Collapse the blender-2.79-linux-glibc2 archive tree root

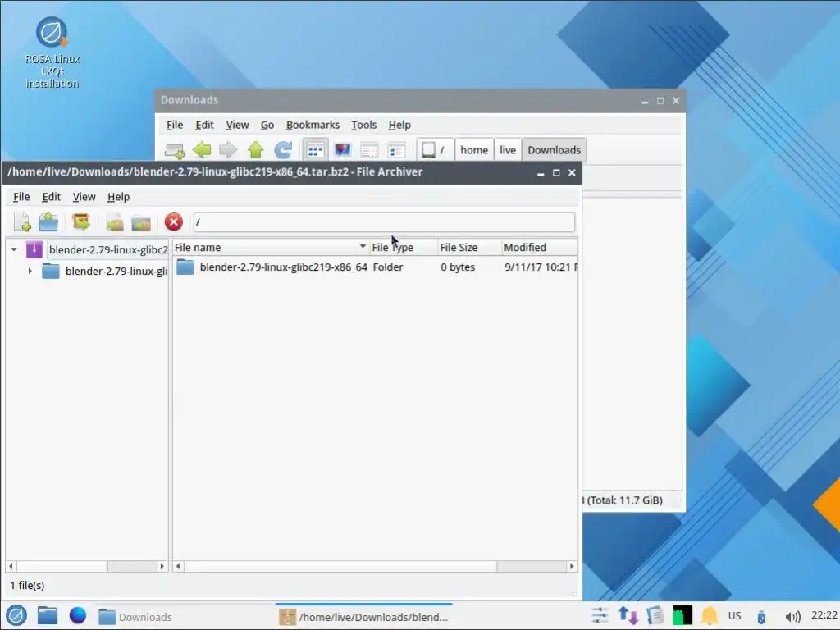coord(14,249)
